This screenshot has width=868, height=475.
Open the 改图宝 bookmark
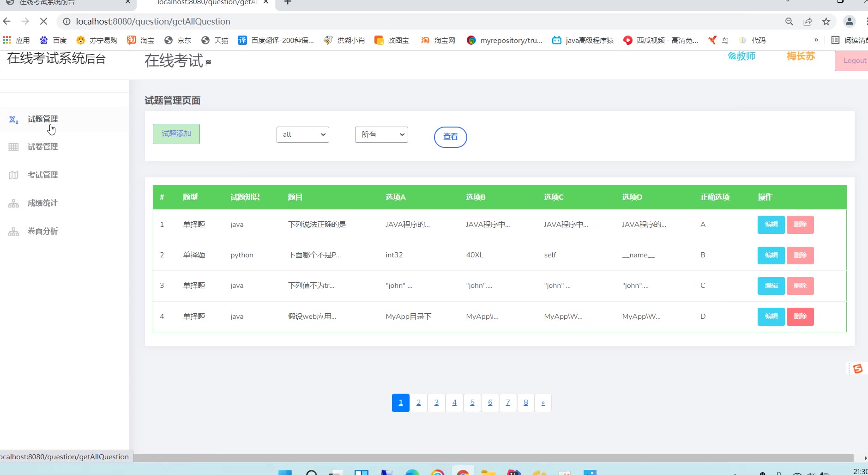point(392,40)
